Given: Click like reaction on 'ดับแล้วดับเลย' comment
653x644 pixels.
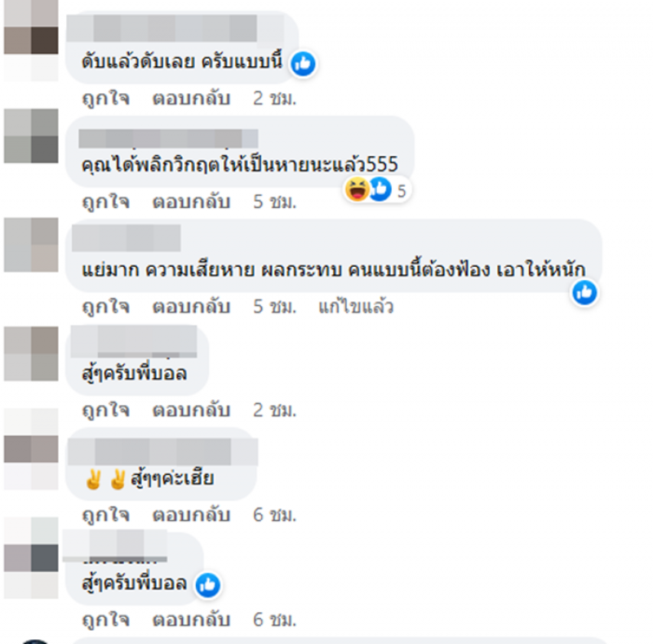Looking at the screenshot, I should pyautogui.click(x=303, y=64).
